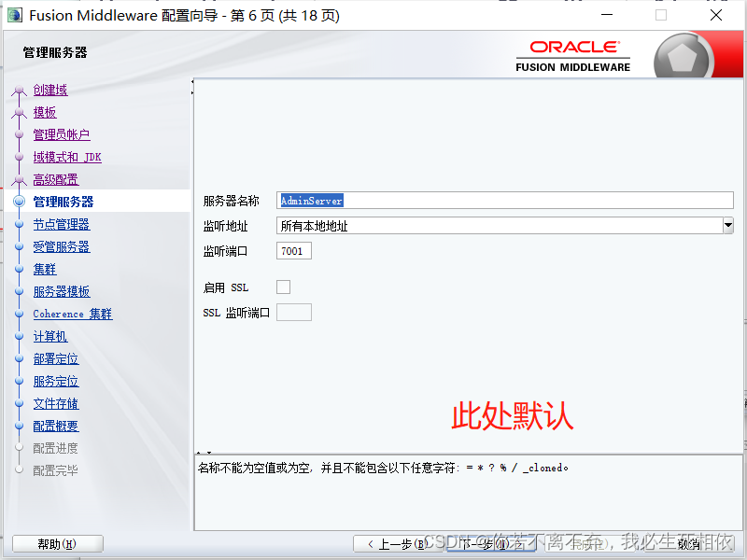The width and height of the screenshot is (747, 560).
Task: Click the Oracle Fusion Middleware logo
Action: pos(573,56)
